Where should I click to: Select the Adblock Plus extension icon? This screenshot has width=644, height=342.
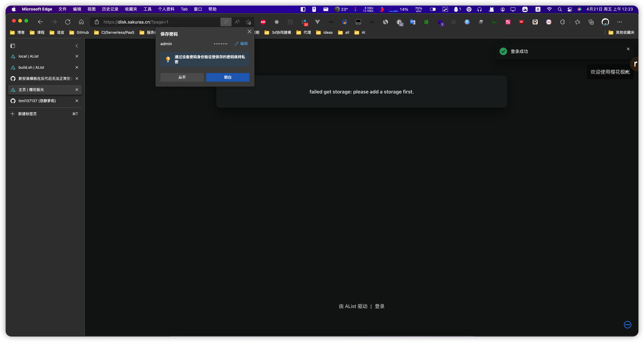pos(263,22)
